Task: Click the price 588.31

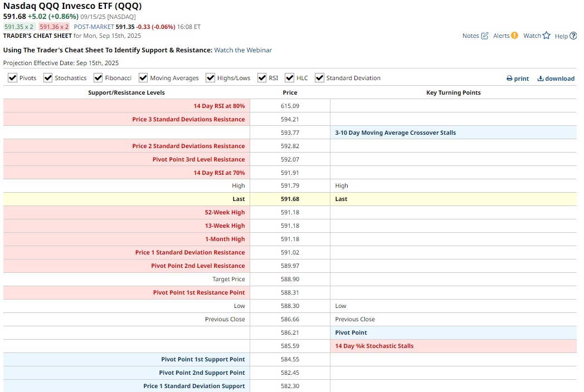Action: (x=290, y=292)
